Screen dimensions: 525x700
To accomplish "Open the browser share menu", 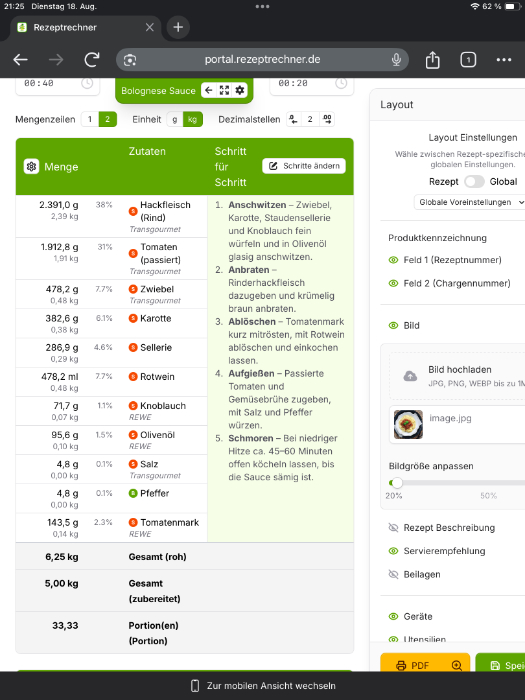I will tap(432, 59).
